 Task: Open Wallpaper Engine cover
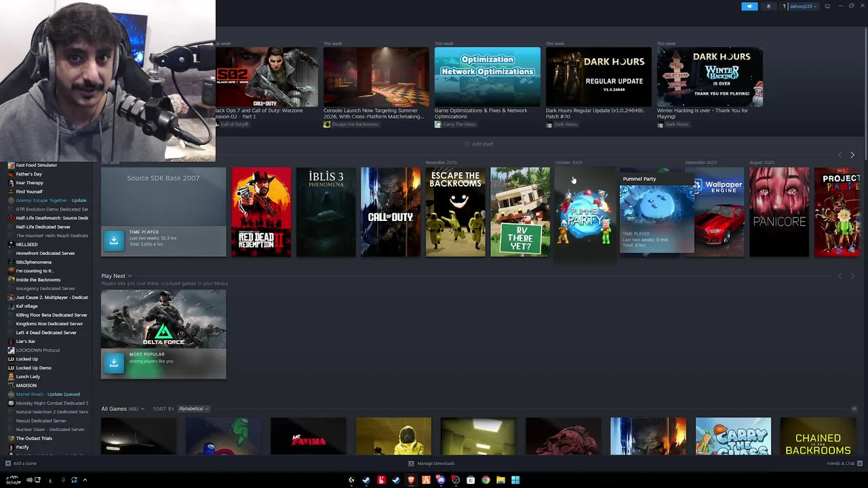(x=720, y=211)
